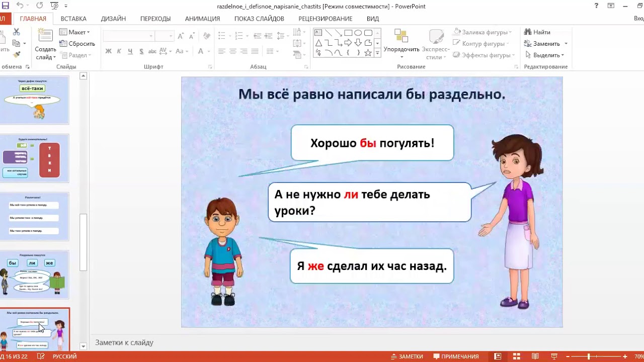
Task: Expand the shapes gallery
Action: pos(377,53)
